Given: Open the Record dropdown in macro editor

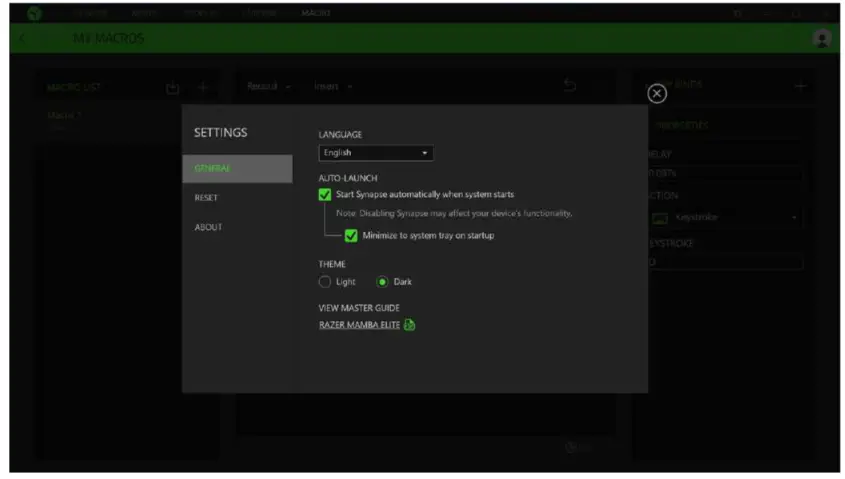Looking at the screenshot, I should (x=268, y=86).
